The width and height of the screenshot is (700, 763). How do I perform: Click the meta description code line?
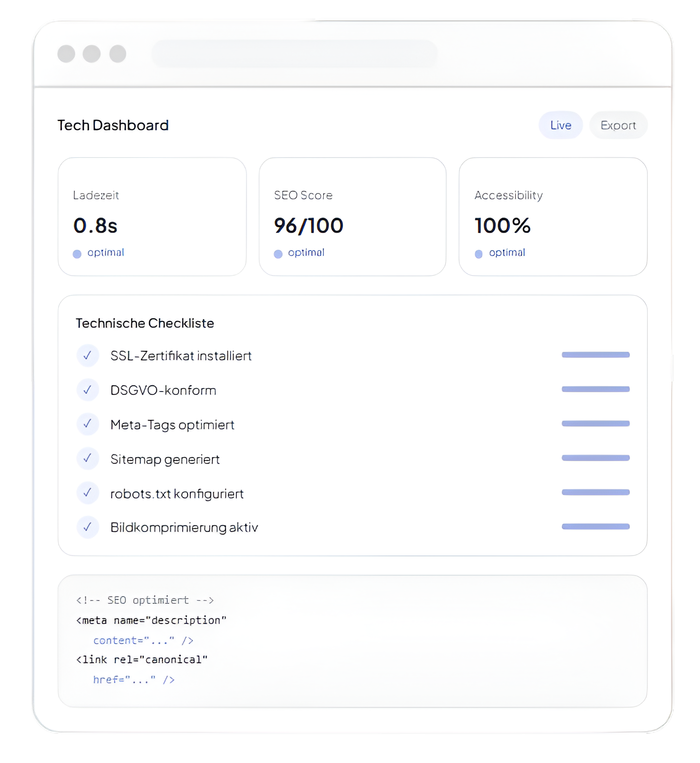[x=151, y=620]
